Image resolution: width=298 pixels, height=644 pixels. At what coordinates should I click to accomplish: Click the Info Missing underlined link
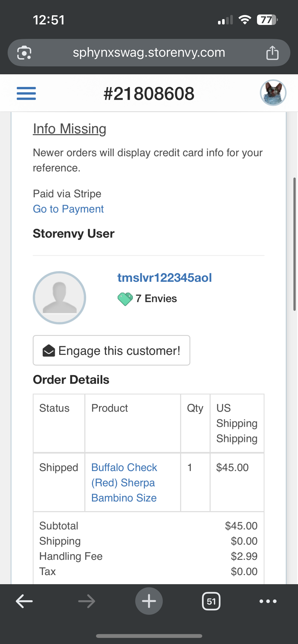(x=70, y=129)
